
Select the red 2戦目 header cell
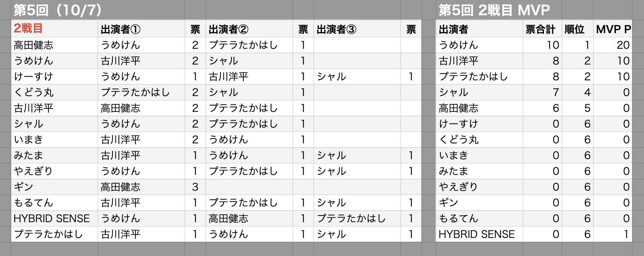(28, 29)
